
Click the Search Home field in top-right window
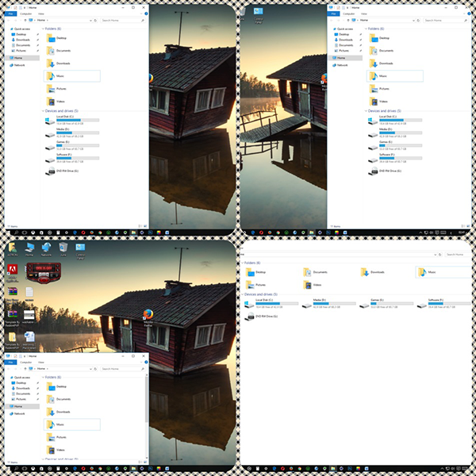point(446,21)
